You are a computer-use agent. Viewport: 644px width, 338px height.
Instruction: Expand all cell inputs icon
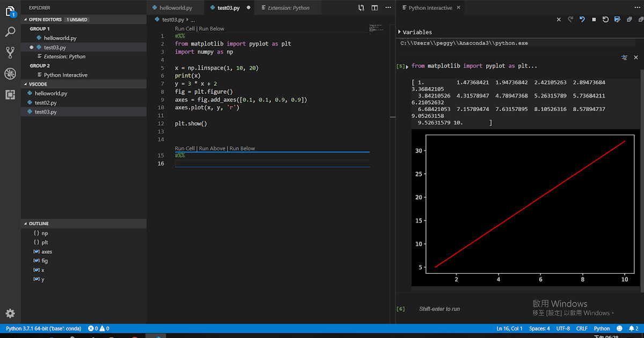(629, 19)
